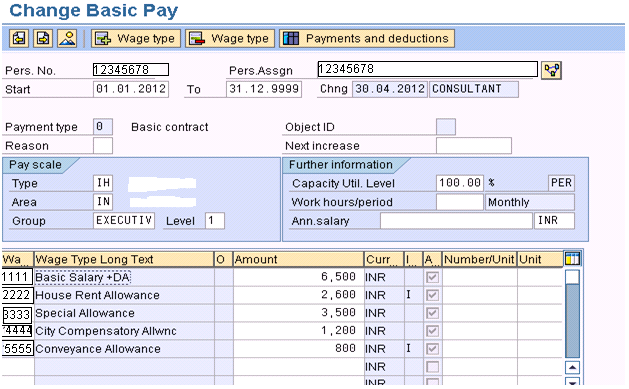Select wage type code 1111
This screenshot has height=389, width=629.
tap(16, 277)
